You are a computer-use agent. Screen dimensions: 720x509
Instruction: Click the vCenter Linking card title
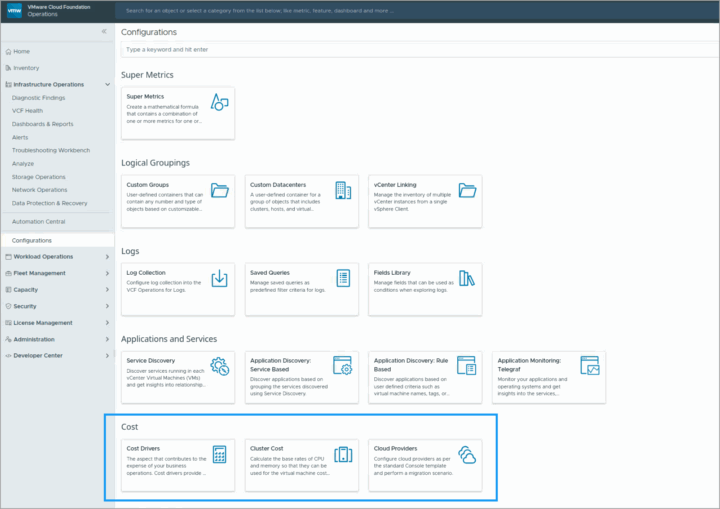tap(395, 185)
